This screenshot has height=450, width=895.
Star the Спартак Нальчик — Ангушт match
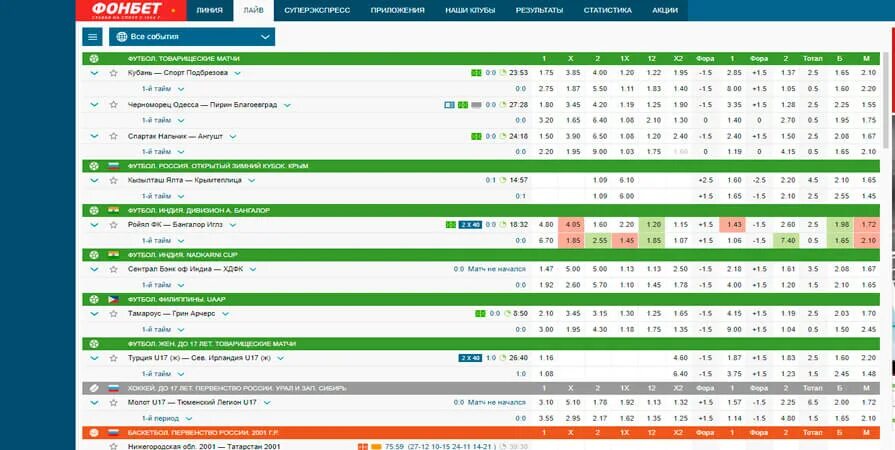(x=113, y=136)
